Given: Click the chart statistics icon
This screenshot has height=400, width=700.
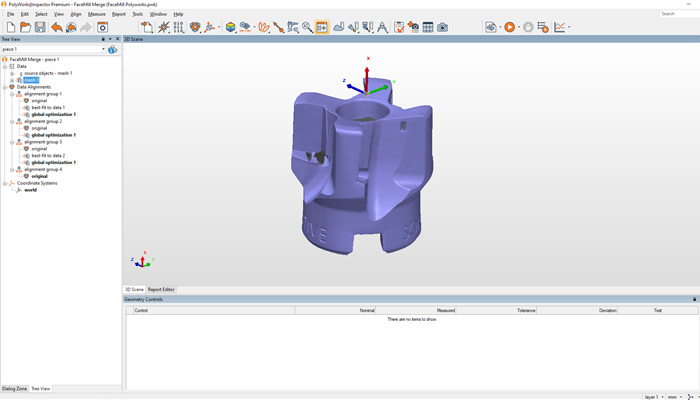Looking at the screenshot, I should coord(561,27).
